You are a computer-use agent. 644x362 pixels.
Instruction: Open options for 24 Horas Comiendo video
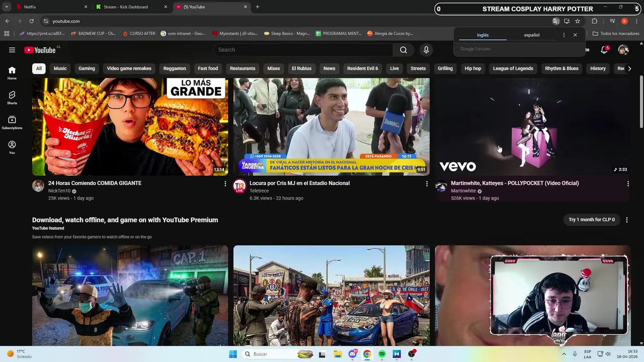click(x=225, y=184)
